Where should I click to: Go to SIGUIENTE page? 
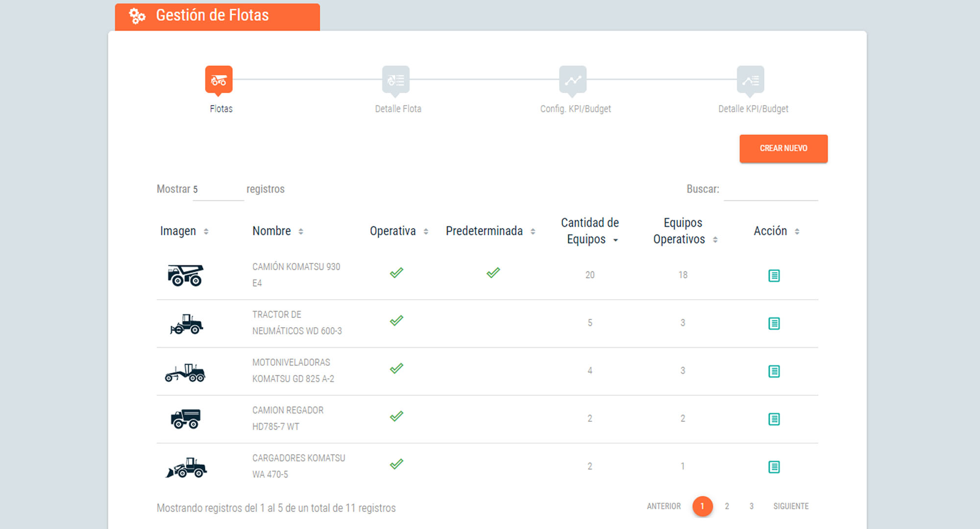click(x=791, y=506)
